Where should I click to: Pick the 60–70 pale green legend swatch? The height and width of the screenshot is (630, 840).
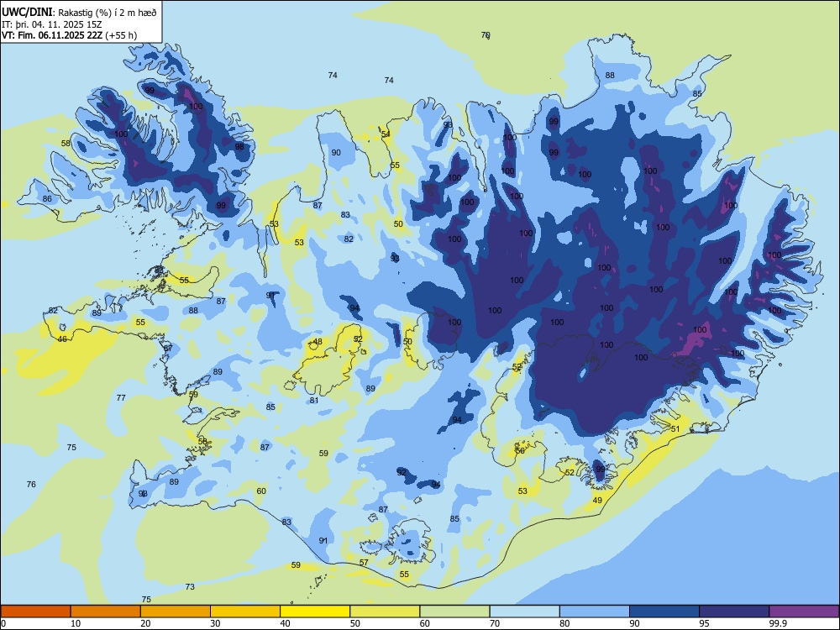pos(454,612)
